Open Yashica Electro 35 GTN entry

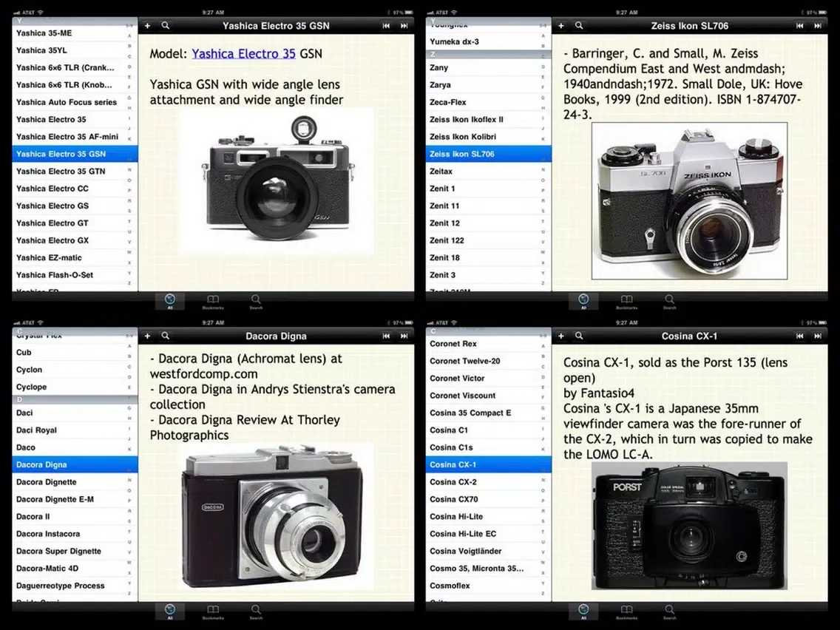click(x=75, y=172)
